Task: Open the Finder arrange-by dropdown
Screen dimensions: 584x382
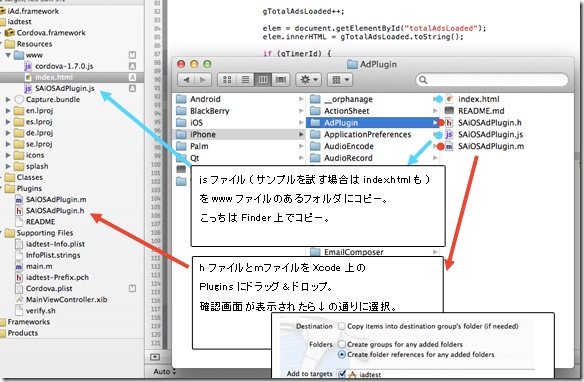Action: click(x=340, y=80)
